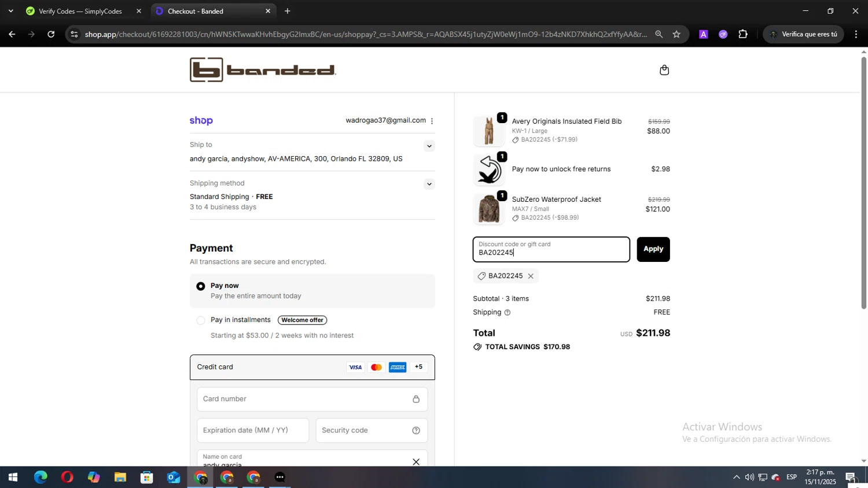The image size is (868, 488).
Task: Click the Welcome offer badge
Action: tap(302, 320)
